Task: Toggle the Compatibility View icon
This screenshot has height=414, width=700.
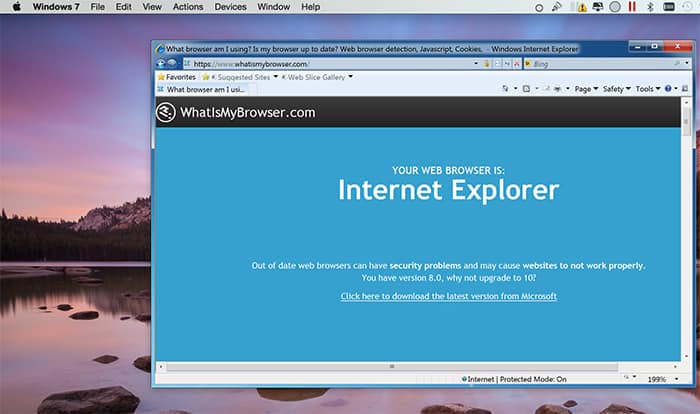Action: (498, 64)
